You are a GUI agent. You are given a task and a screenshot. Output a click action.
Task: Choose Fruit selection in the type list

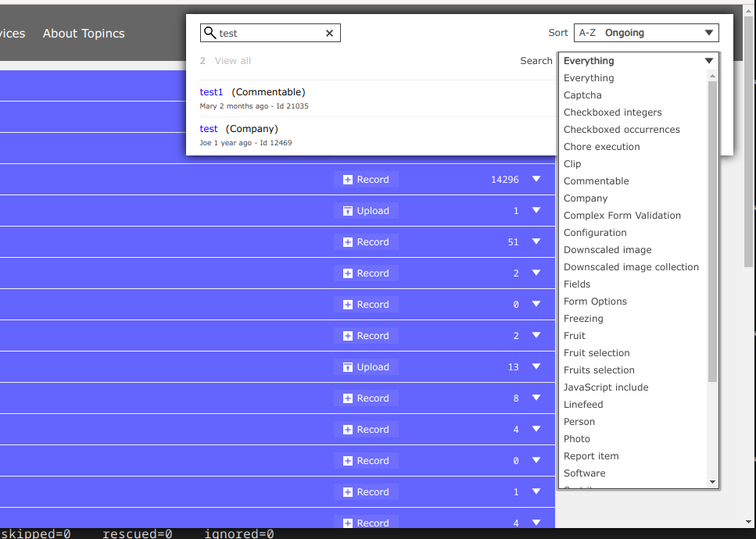(x=597, y=353)
